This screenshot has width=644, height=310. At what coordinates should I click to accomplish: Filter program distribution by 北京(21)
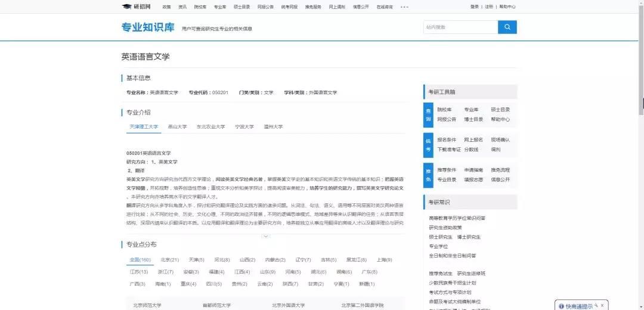pyautogui.click(x=169, y=260)
